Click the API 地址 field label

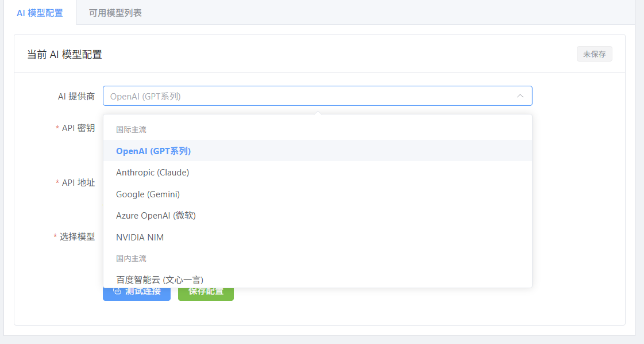coord(78,182)
